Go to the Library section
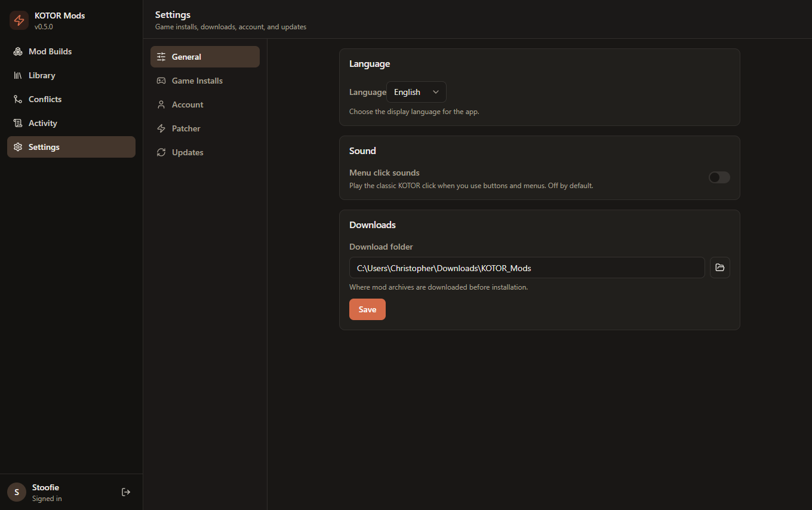Viewport: 812px width, 510px height. tap(71, 75)
